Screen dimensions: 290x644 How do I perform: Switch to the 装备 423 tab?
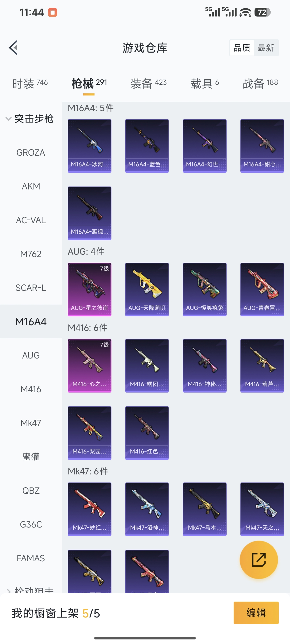(x=148, y=83)
